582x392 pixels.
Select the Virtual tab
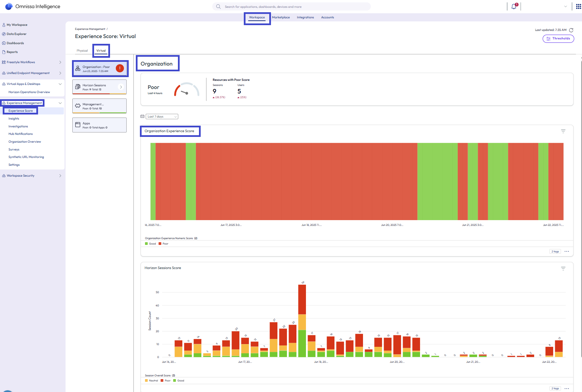[101, 51]
